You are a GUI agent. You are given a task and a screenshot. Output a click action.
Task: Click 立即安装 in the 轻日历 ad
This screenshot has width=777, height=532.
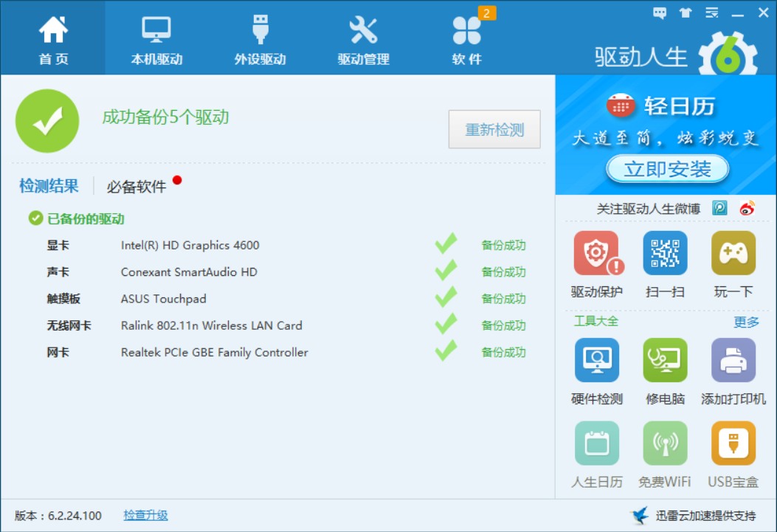click(668, 169)
